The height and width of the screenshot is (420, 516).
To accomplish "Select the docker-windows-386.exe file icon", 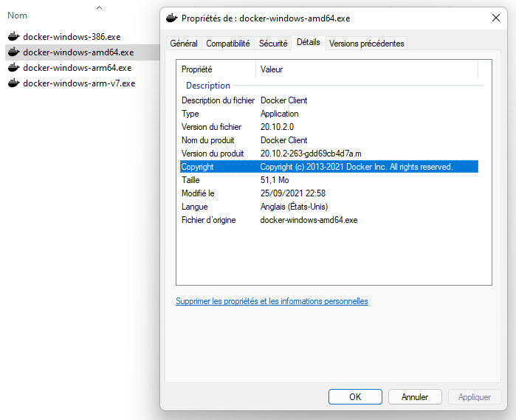I will 14,36.
